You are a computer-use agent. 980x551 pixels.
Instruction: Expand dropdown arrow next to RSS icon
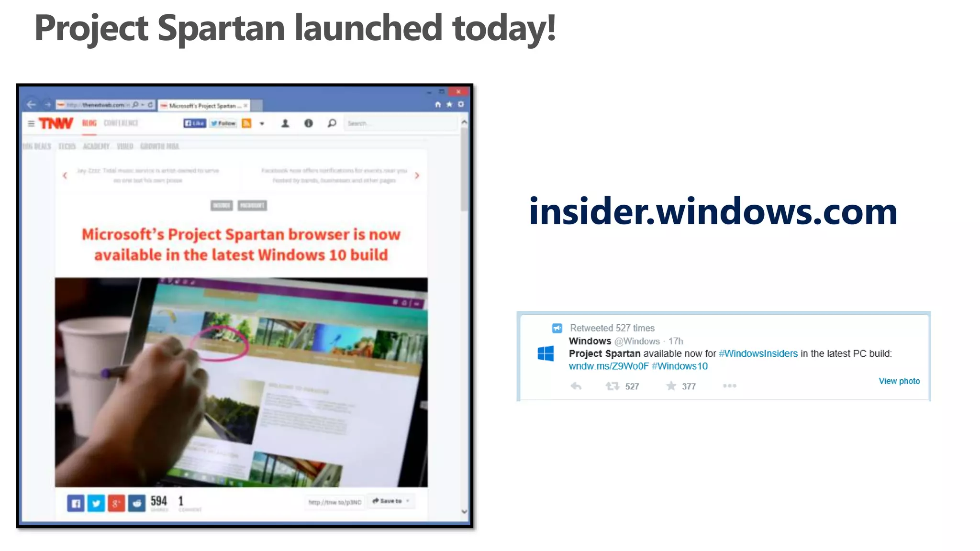click(x=262, y=124)
